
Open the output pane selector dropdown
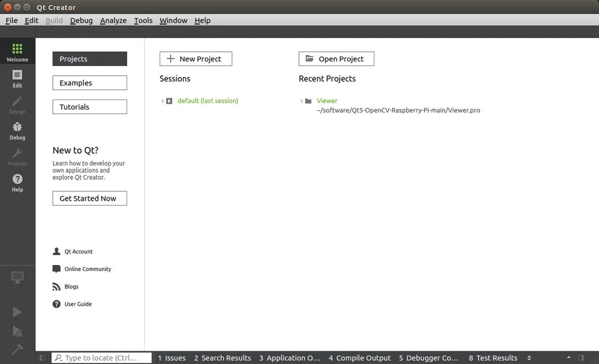point(529,357)
